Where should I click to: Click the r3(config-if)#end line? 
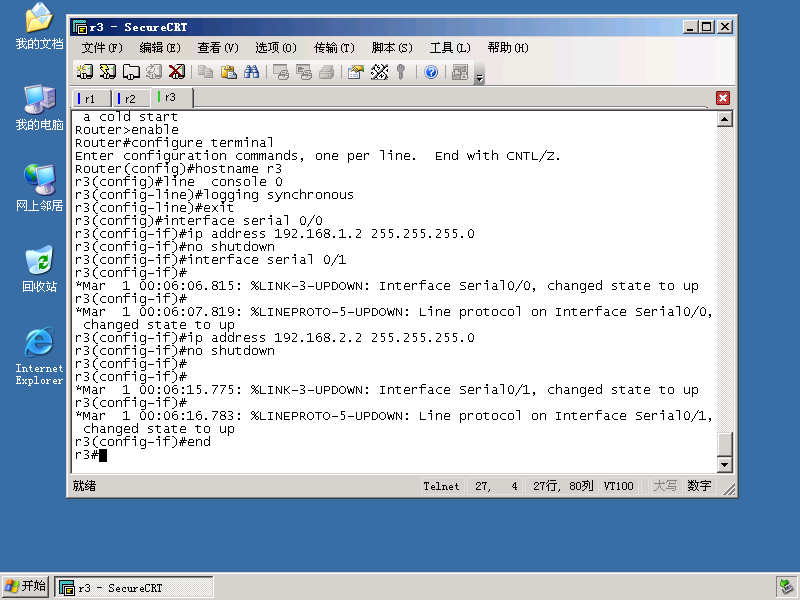[x=142, y=442]
